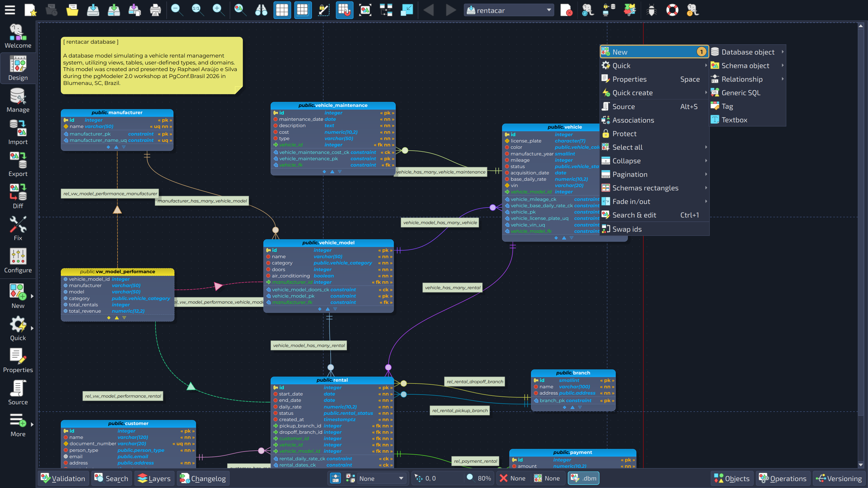The image size is (868, 488).
Task: Expand the Schema object submenu
Action: click(748, 65)
